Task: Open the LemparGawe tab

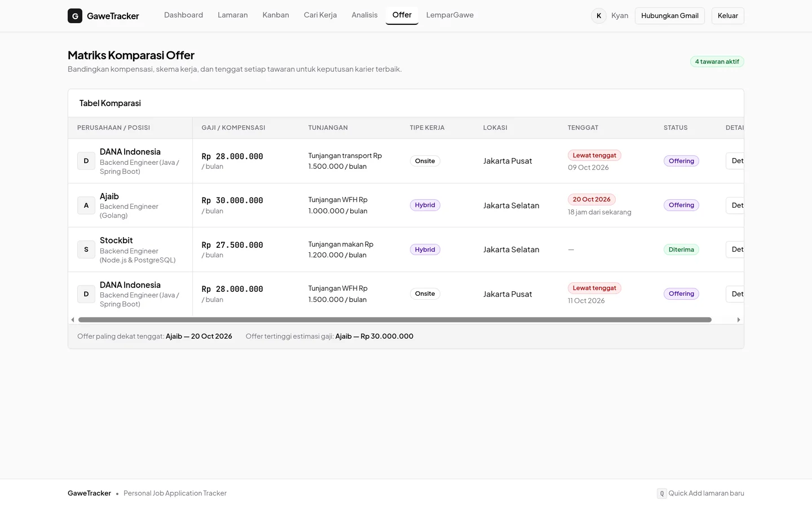Action: [450, 15]
